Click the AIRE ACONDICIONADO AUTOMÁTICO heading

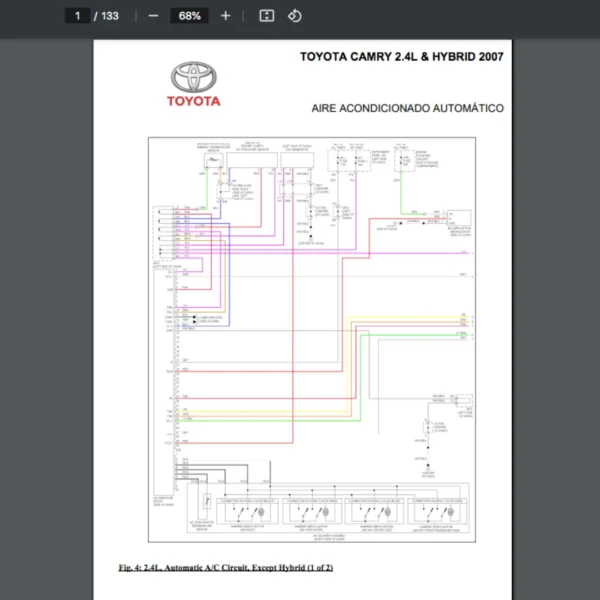click(x=408, y=109)
